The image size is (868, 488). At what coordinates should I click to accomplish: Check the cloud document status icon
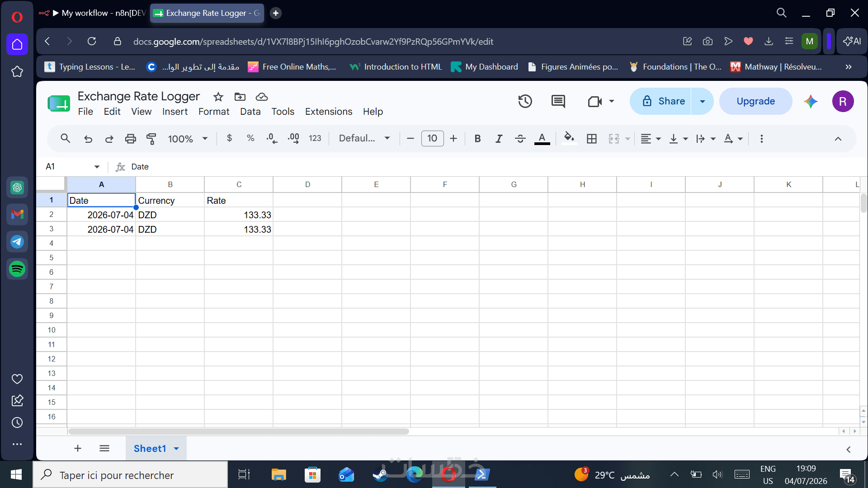point(262,97)
